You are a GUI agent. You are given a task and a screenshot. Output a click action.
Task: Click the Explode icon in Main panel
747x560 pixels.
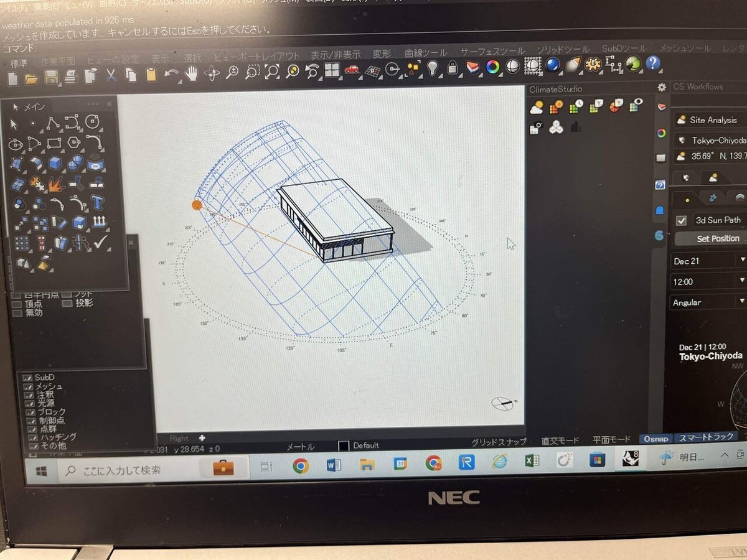pyautogui.click(x=55, y=184)
